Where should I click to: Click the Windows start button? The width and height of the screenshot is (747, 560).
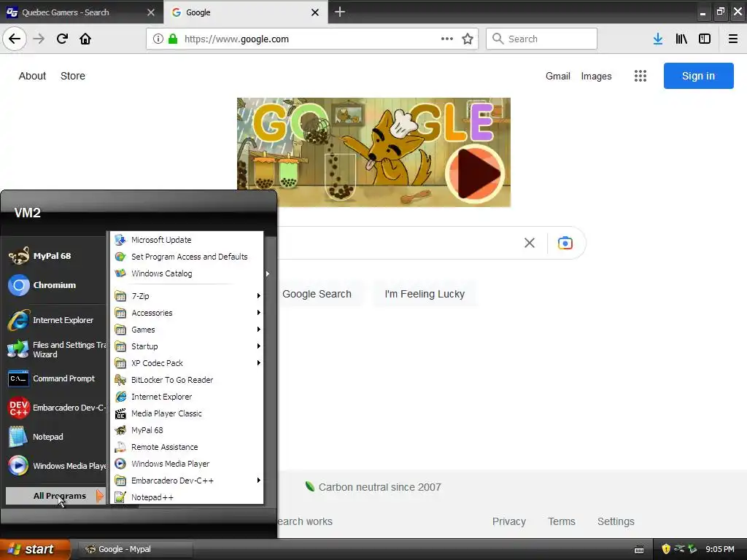35,549
